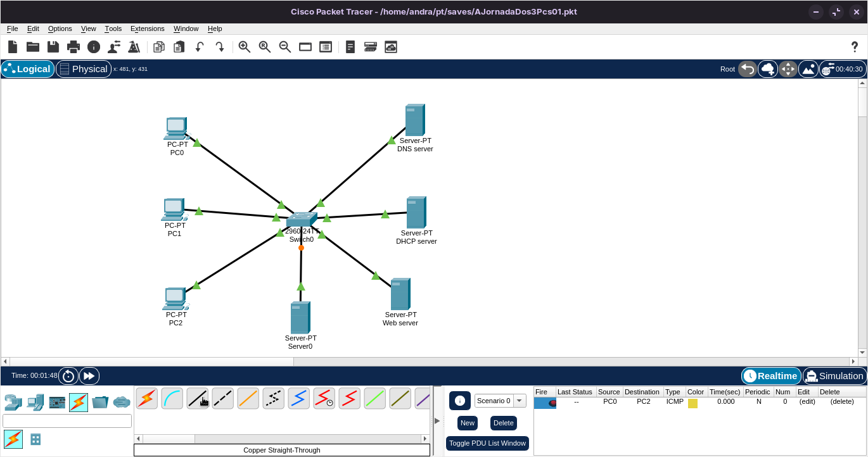
Task: Choose the Automatic connection type
Action: click(147, 398)
